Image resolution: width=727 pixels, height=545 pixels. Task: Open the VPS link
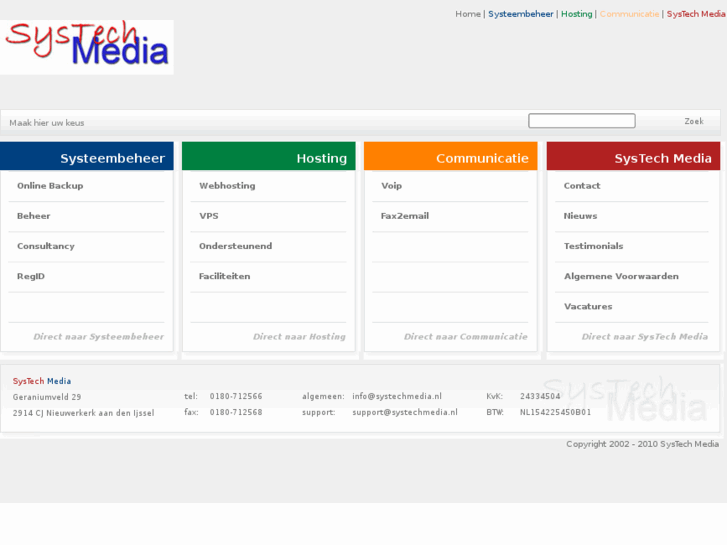(x=209, y=216)
